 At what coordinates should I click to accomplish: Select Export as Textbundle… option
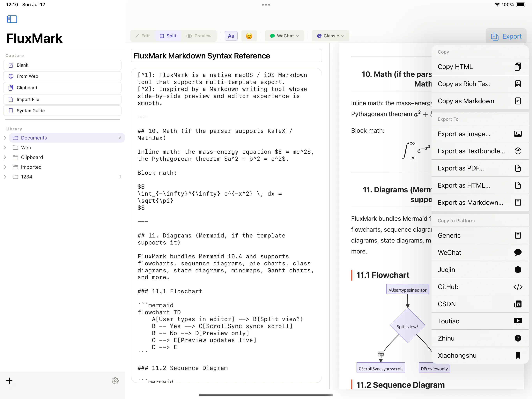coord(480,151)
